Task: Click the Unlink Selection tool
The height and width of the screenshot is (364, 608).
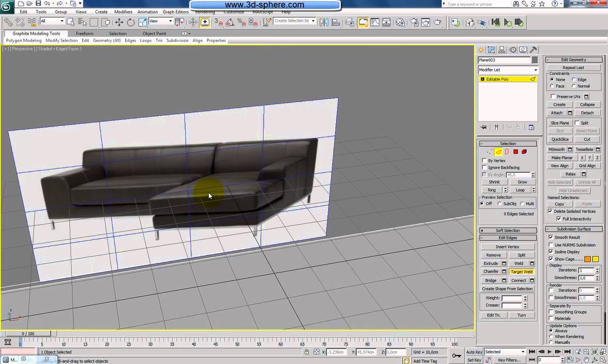Action: (x=20, y=22)
